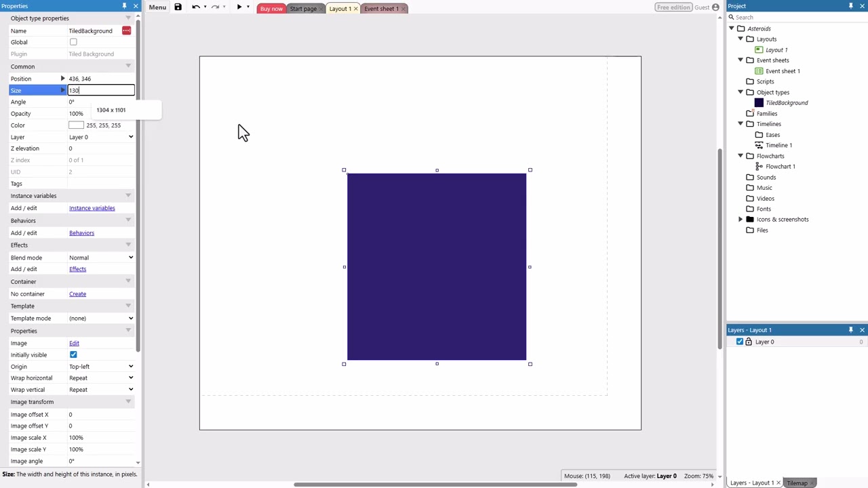
Task: Click the Eases folder icon
Action: pyautogui.click(x=759, y=135)
